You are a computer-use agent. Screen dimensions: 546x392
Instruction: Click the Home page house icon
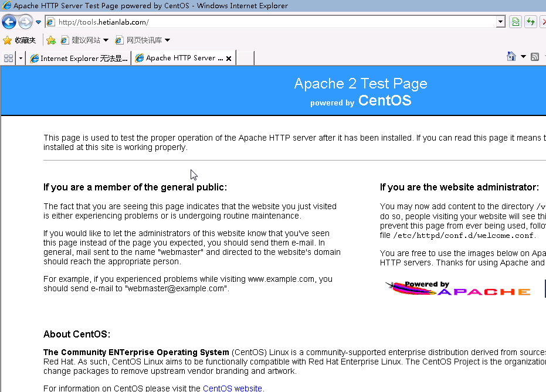511,56
